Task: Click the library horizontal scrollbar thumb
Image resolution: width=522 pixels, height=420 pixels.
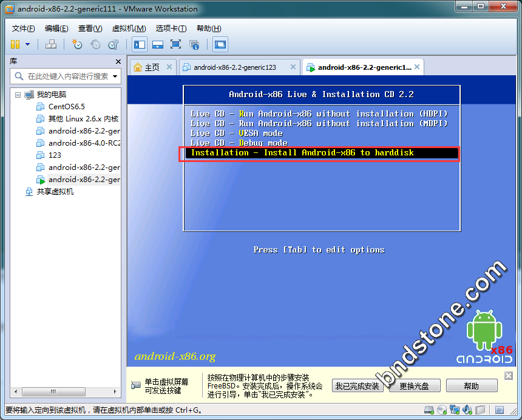Action: 53,391
